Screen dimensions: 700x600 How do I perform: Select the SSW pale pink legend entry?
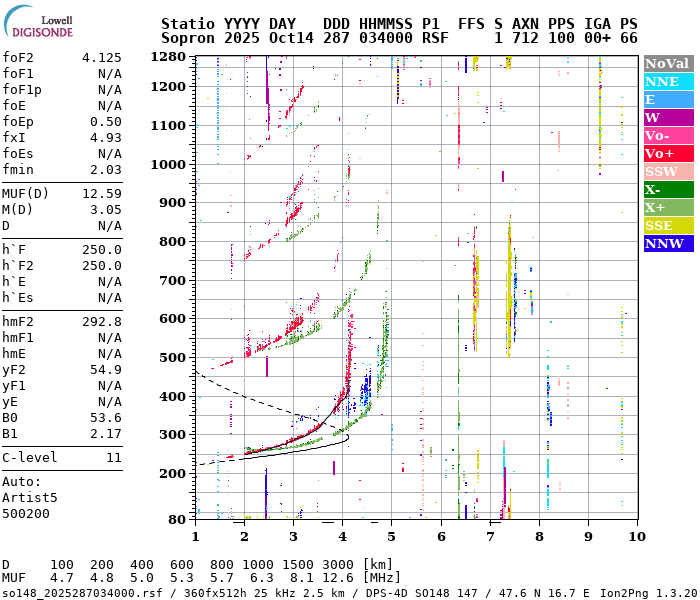tap(668, 171)
